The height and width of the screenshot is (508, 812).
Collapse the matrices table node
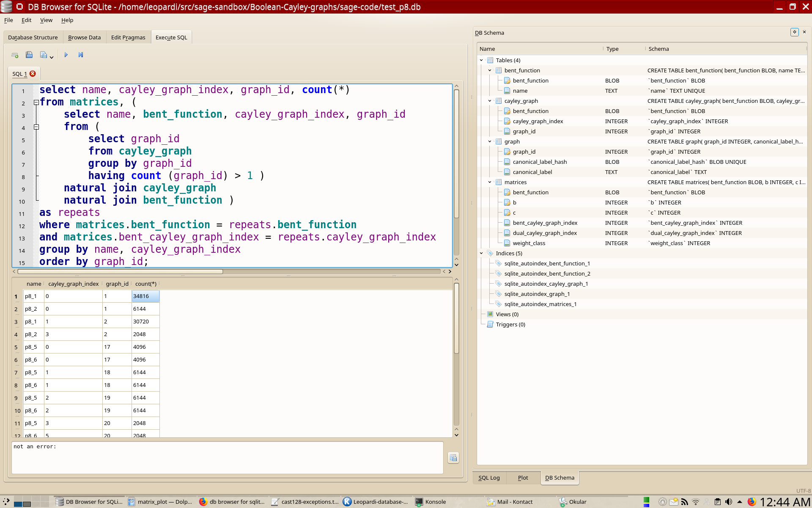point(490,182)
